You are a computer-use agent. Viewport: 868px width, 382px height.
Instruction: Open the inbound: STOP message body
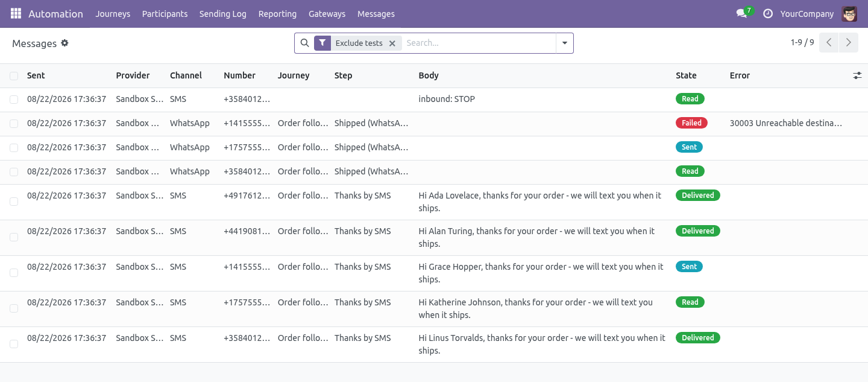pos(447,99)
